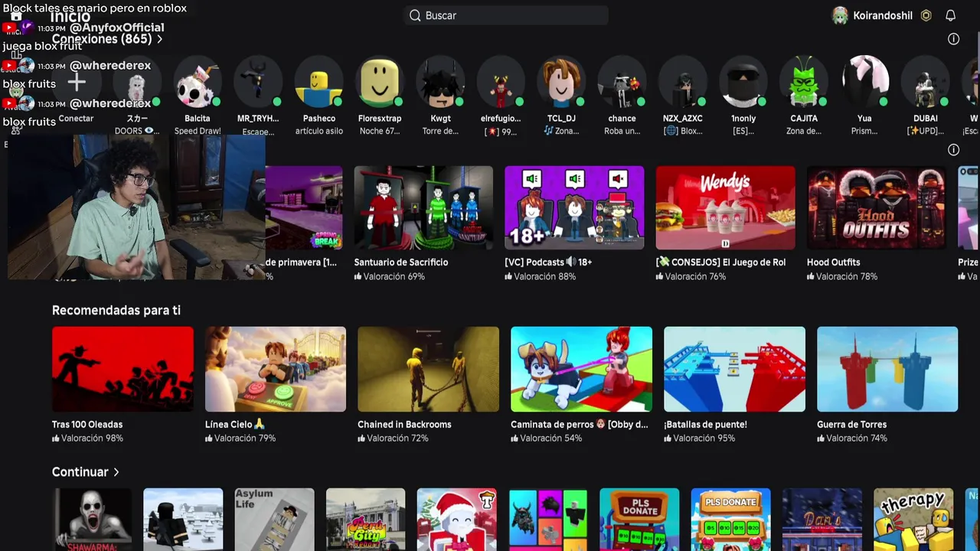Open Caminata de perros game thumbnail
980x551 pixels.
(581, 369)
